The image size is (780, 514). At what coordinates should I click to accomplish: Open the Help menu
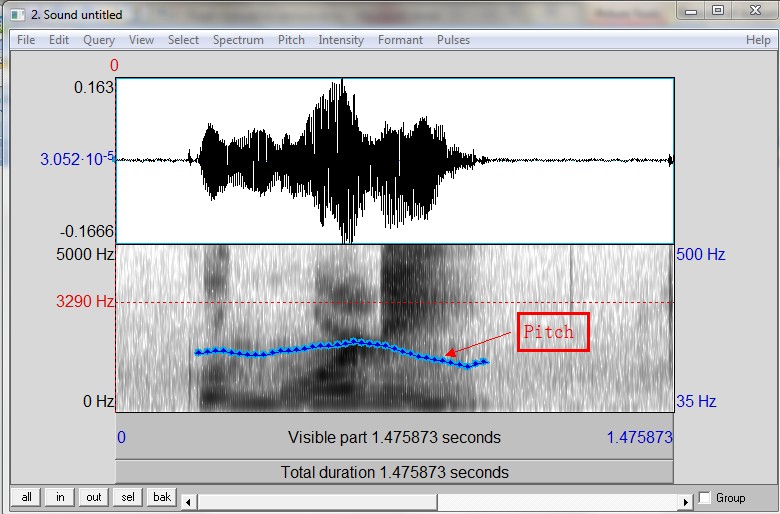[758, 40]
